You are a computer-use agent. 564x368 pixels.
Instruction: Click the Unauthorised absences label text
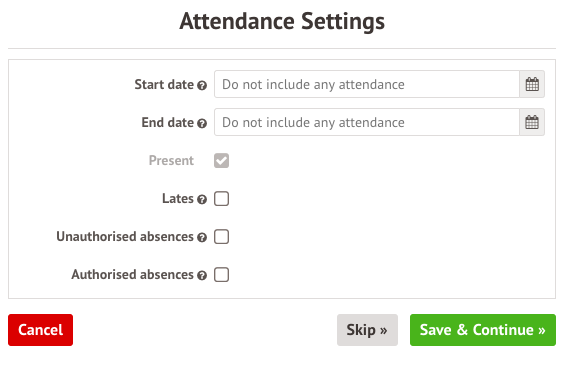pyautogui.click(x=125, y=237)
